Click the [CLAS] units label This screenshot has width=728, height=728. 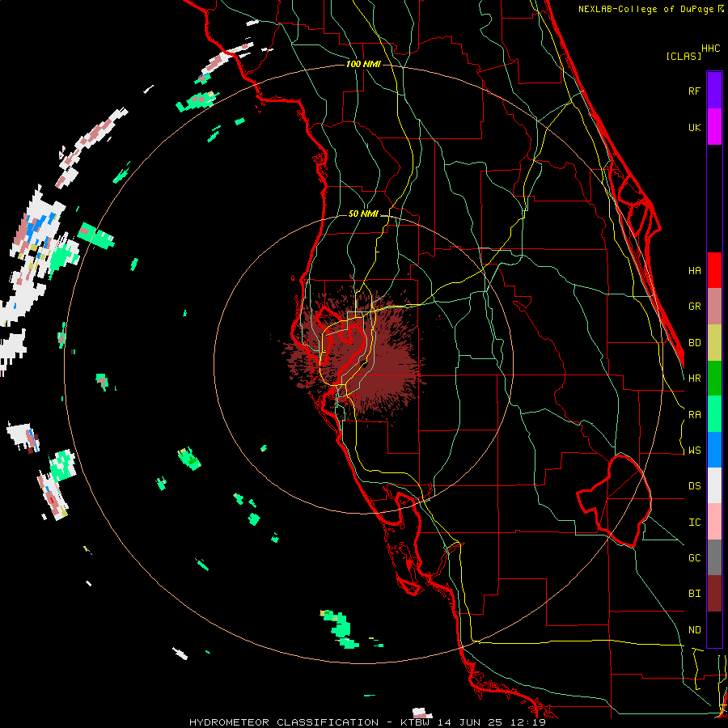point(684,56)
